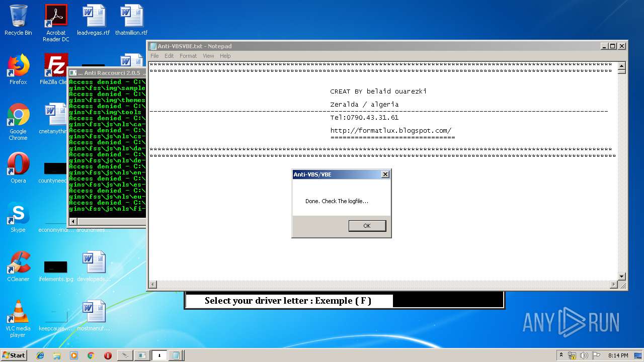Open Windows Explorer from taskbar
Viewport: 644px width, 362px height.
click(x=57, y=355)
